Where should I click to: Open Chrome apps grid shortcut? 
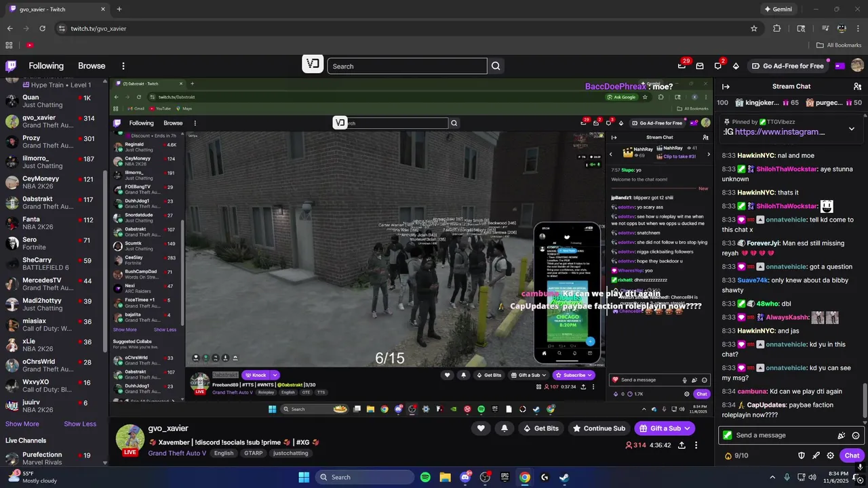pyautogui.click(x=9, y=45)
